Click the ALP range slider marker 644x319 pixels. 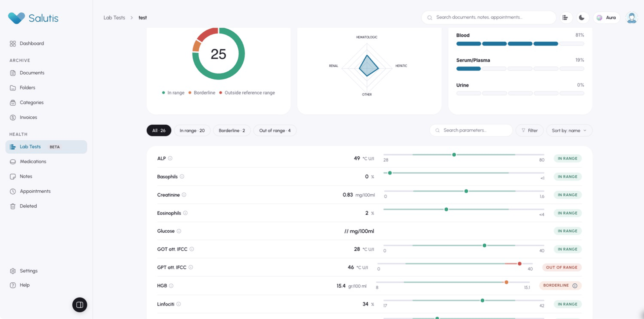pyautogui.click(x=454, y=155)
